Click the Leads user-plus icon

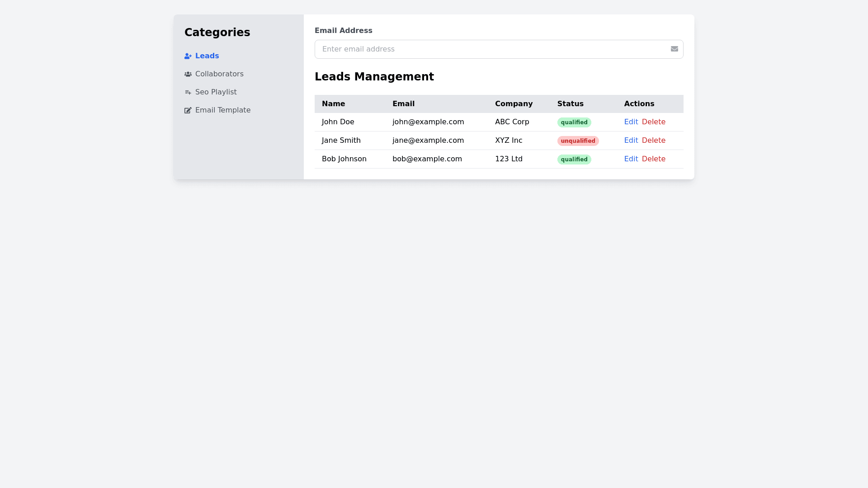click(188, 56)
